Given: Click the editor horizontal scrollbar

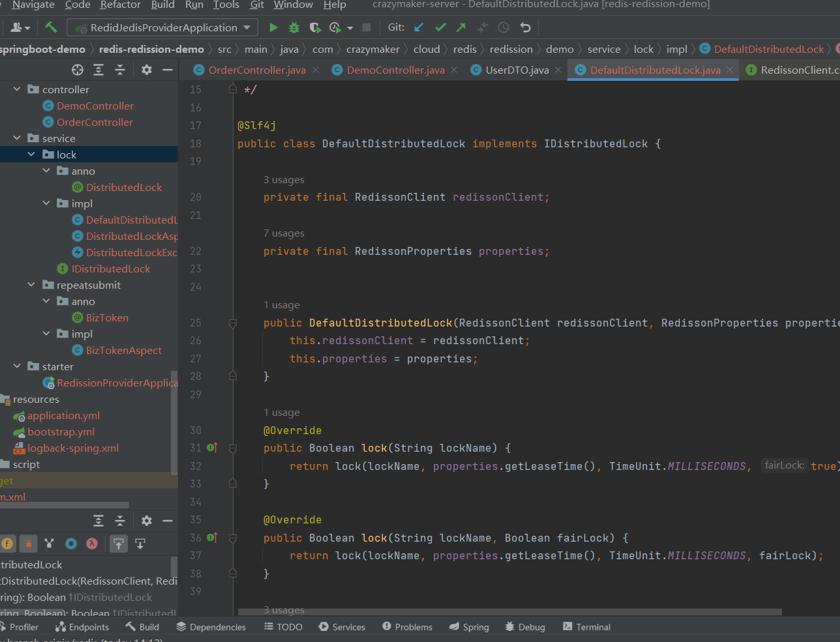Looking at the screenshot, I should [x=509, y=612].
